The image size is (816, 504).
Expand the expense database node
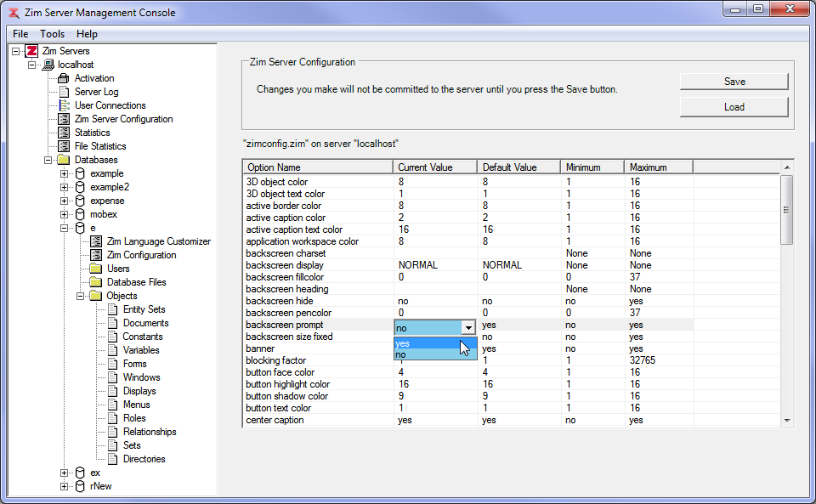64,201
